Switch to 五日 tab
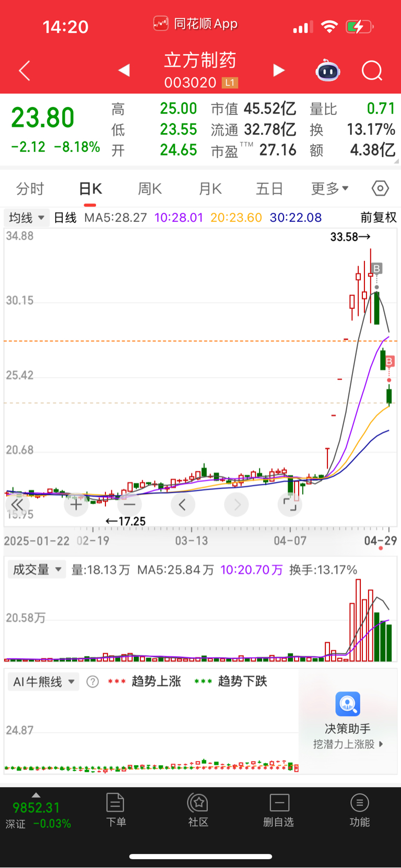 click(269, 188)
